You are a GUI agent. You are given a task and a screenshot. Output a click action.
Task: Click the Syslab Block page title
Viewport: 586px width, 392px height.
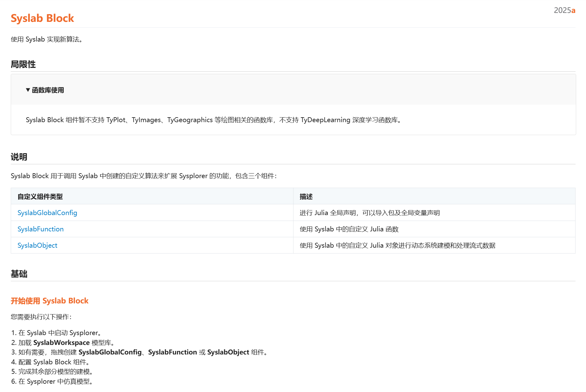click(42, 18)
